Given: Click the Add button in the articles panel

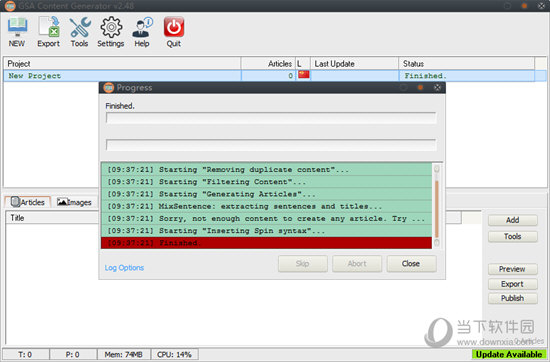Looking at the screenshot, I should [x=512, y=220].
